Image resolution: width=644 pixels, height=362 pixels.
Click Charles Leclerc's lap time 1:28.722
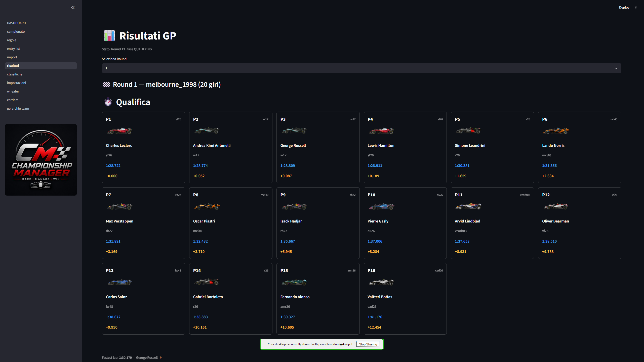point(113,166)
